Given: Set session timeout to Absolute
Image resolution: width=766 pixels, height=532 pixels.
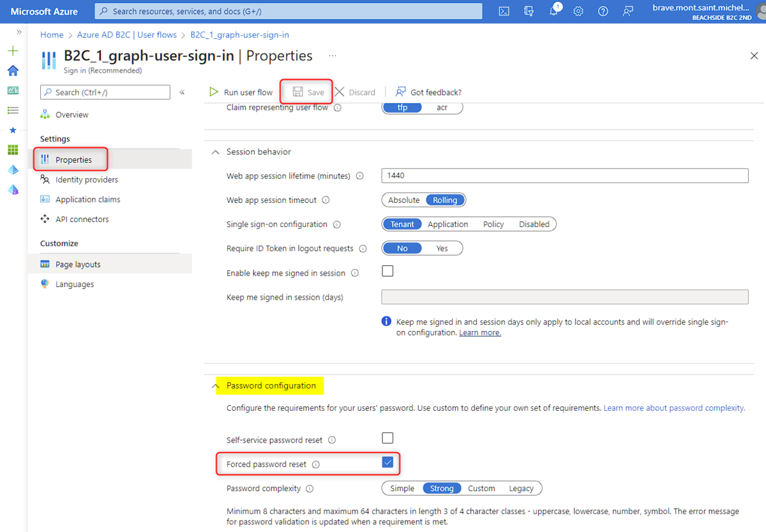Looking at the screenshot, I should pos(404,200).
